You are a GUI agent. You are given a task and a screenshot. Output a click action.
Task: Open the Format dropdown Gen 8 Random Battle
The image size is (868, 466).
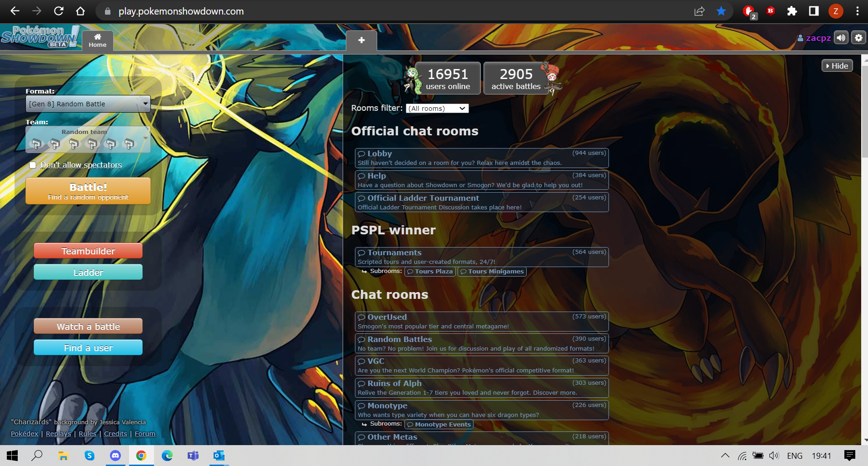coord(88,104)
